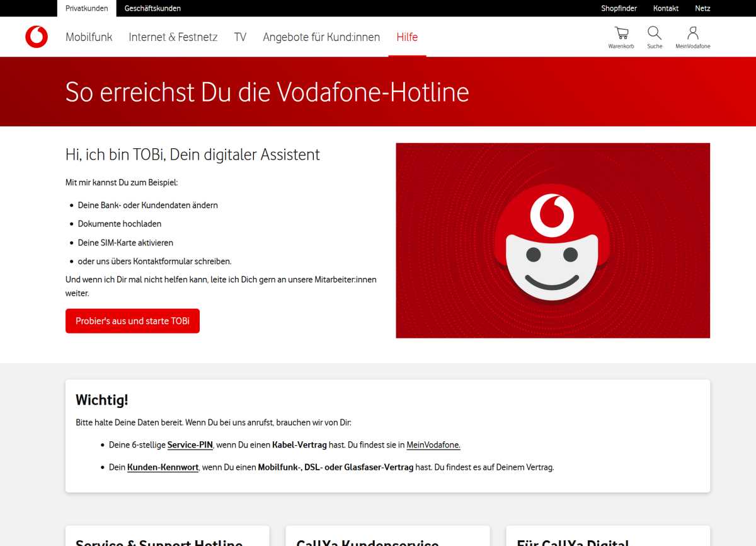This screenshot has width=756, height=546.
Task: Select the Privatkunden tab
Action: click(86, 8)
